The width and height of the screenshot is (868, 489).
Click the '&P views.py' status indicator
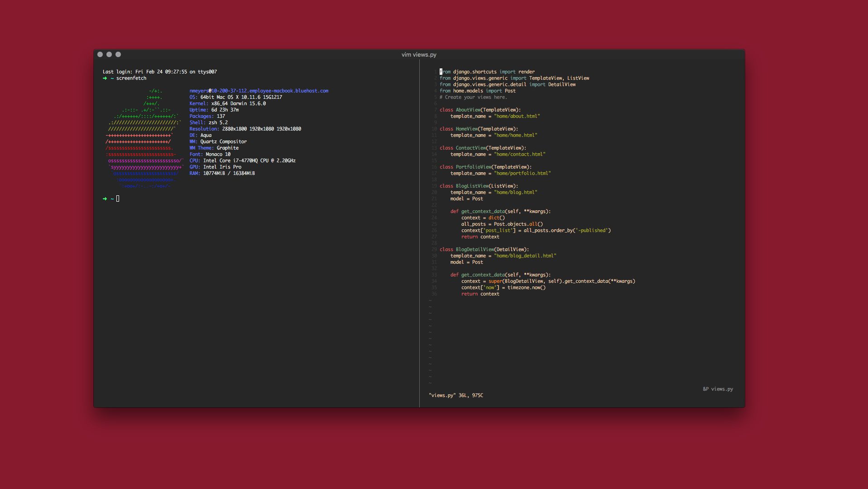[717, 389]
